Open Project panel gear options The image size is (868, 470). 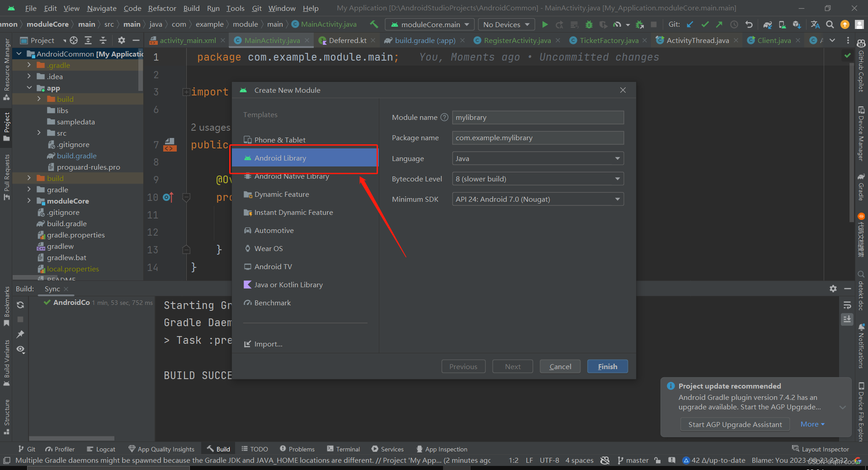(121, 40)
